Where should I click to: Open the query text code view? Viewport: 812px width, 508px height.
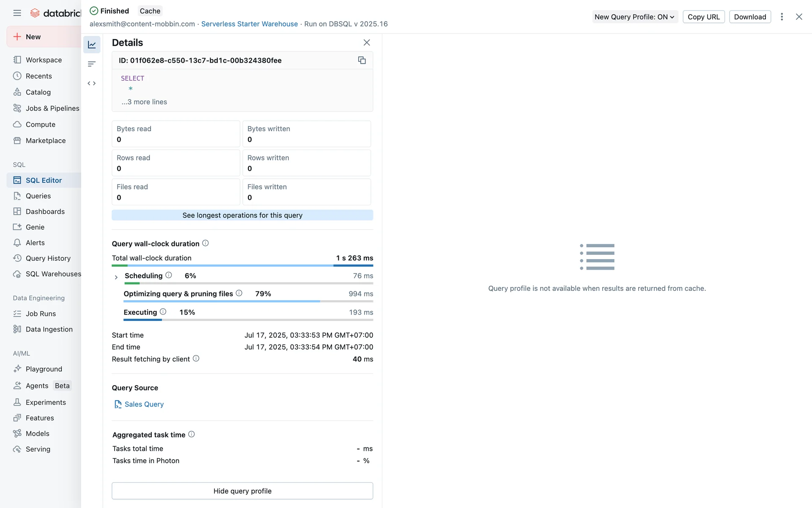pyautogui.click(x=92, y=83)
